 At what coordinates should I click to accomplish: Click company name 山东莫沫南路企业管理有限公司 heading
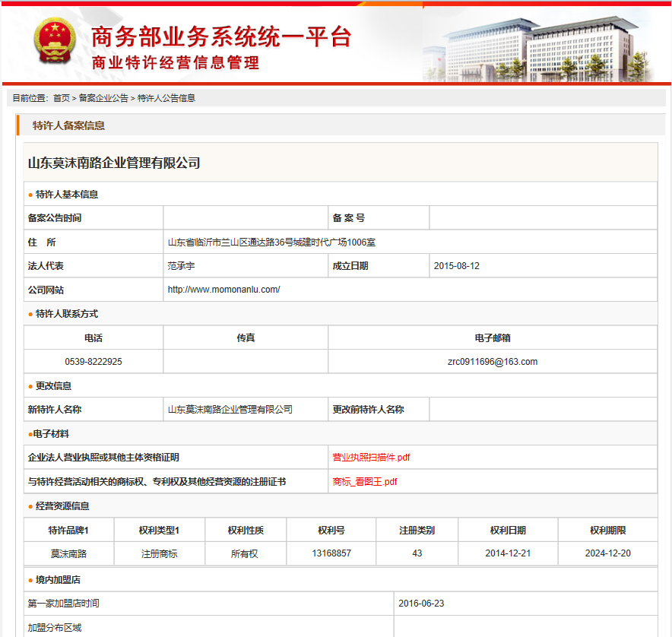click(x=114, y=163)
